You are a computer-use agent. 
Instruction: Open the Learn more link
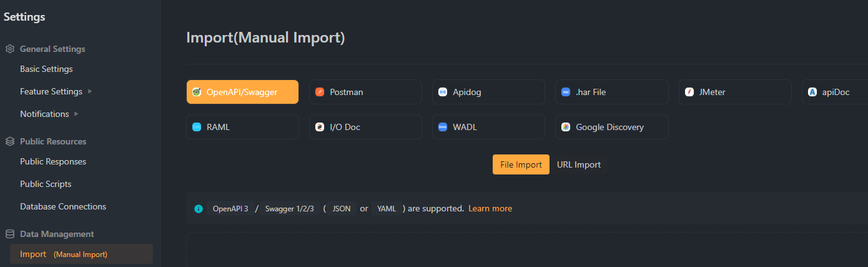click(x=490, y=208)
